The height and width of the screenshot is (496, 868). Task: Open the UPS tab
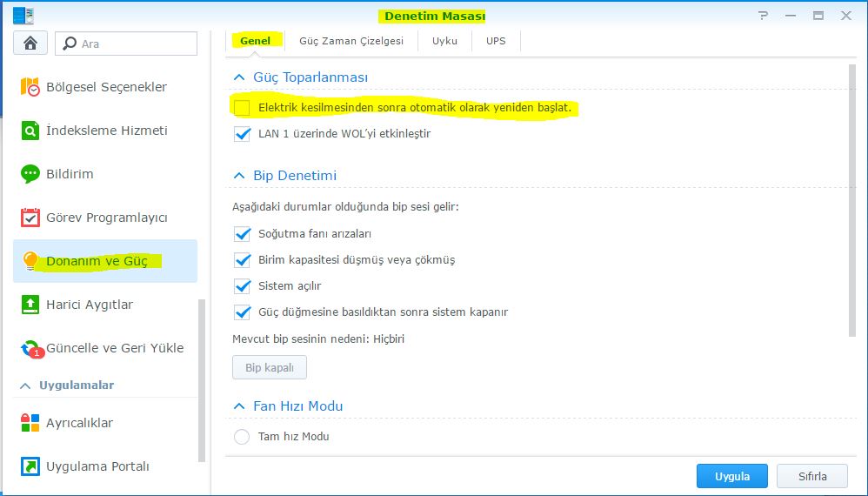click(496, 41)
